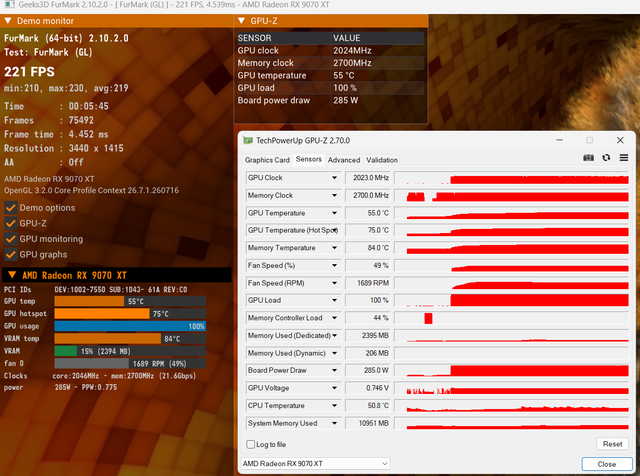This screenshot has width=640, height=476.
Task: Switch to Graphics Card tab
Action: [x=267, y=160]
